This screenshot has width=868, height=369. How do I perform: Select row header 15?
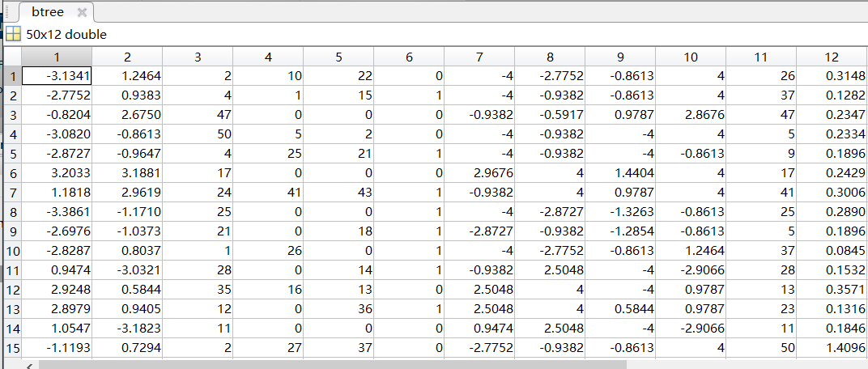point(13,348)
